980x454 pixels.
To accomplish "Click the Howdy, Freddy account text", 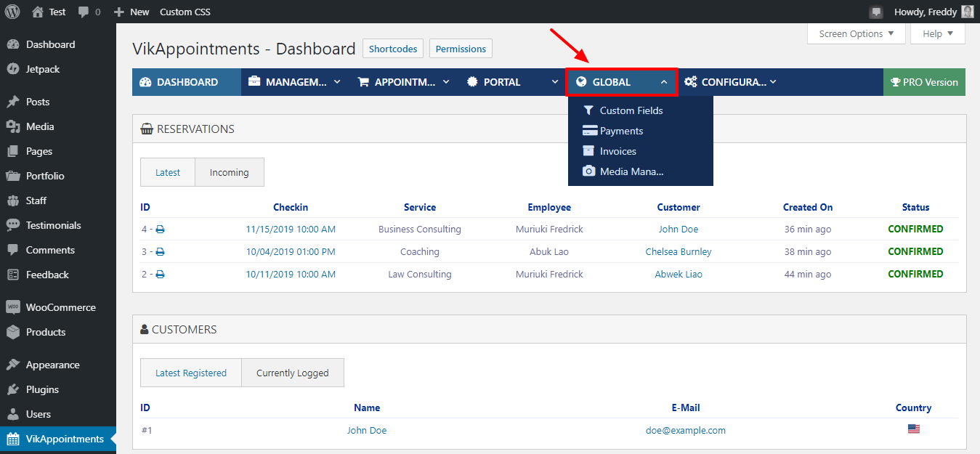I will (x=926, y=12).
